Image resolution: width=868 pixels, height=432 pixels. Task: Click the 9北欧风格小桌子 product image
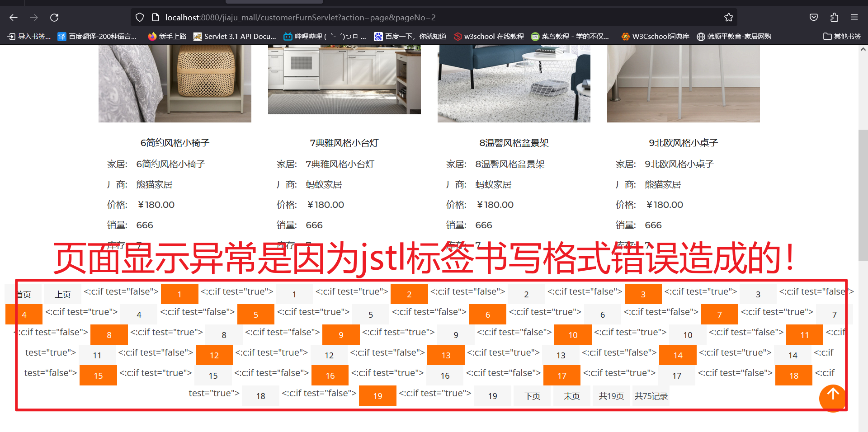[684, 84]
